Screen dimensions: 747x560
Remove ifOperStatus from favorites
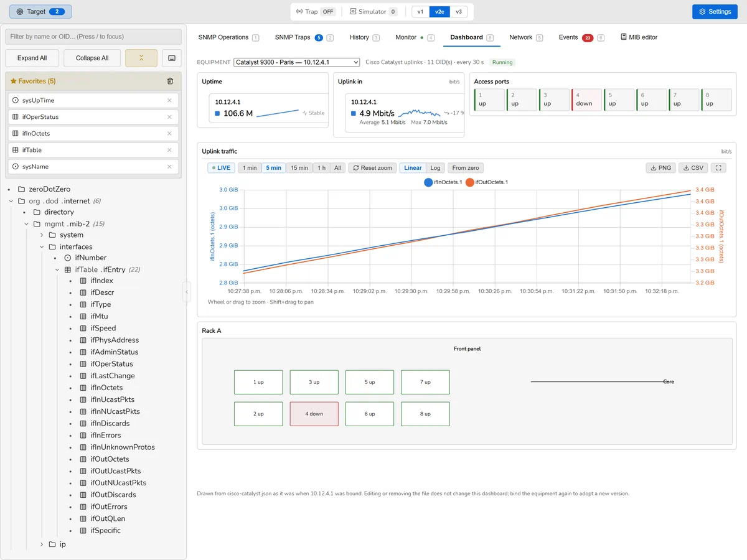point(169,117)
